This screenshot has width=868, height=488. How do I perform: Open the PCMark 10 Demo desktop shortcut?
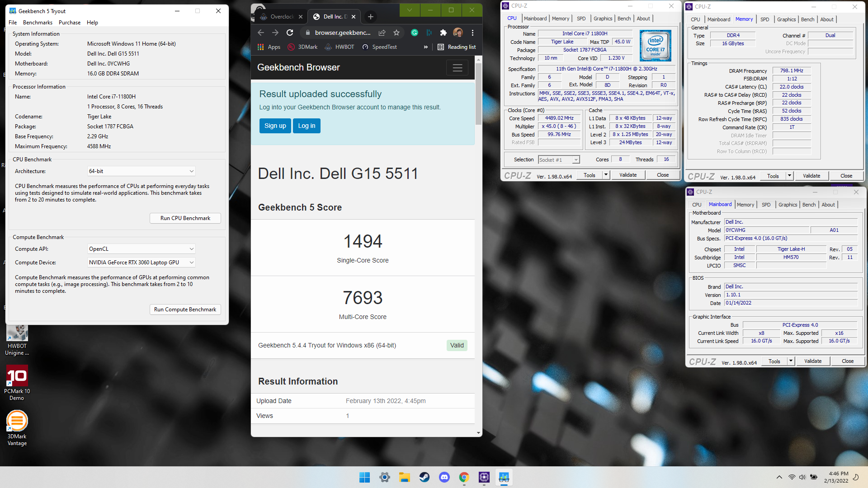17,383
